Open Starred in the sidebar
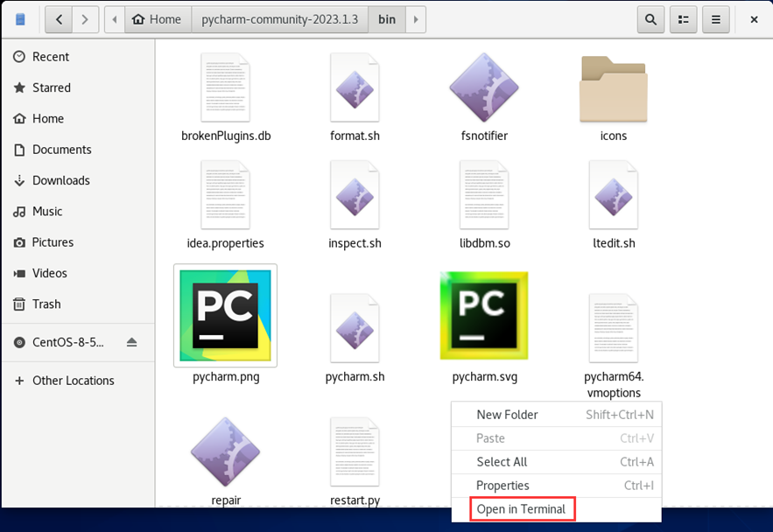The width and height of the screenshot is (773, 532). (x=78, y=87)
